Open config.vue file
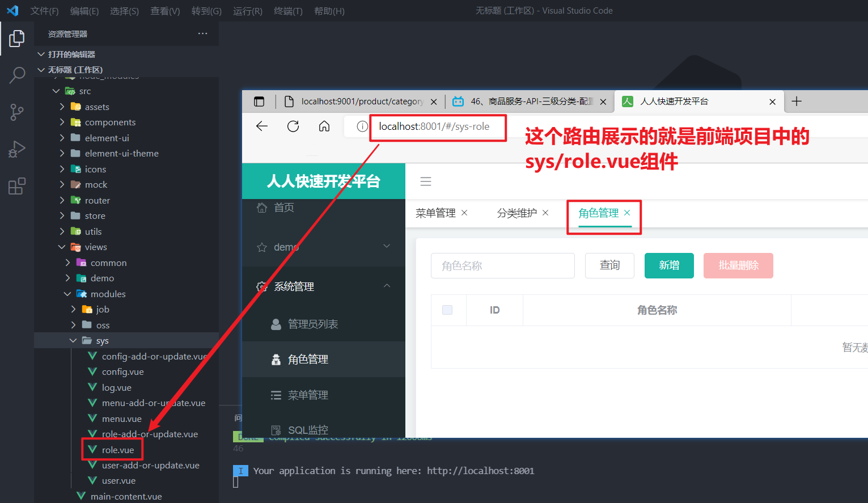Image resolution: width=868 pixels, height=503 pixels. pos(122,372)
